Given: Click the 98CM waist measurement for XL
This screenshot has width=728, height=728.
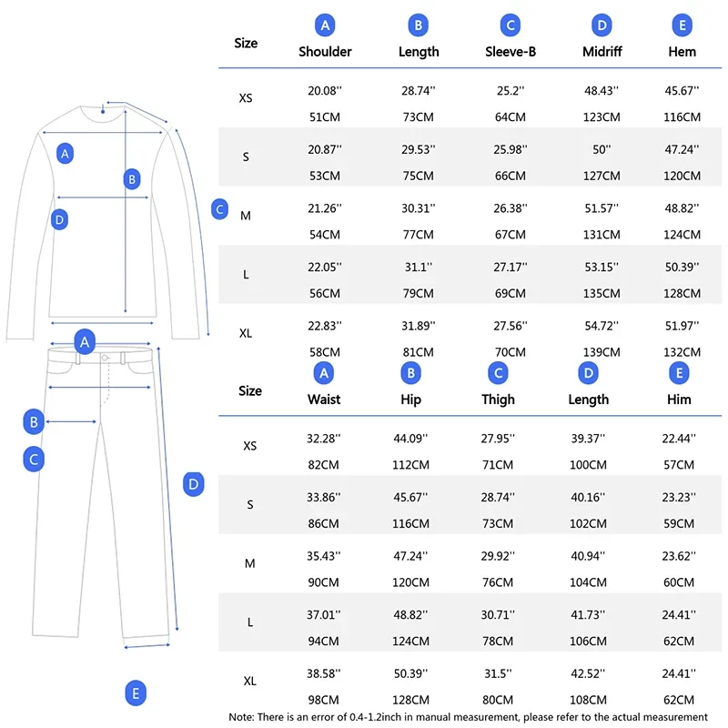Looking at the screenshot, I should pos(324,700).
